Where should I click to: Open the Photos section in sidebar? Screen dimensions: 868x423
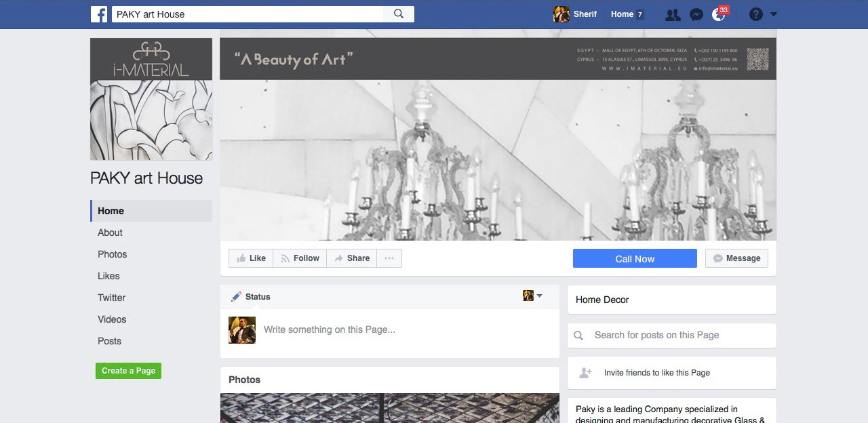click(x=113, y=254)
